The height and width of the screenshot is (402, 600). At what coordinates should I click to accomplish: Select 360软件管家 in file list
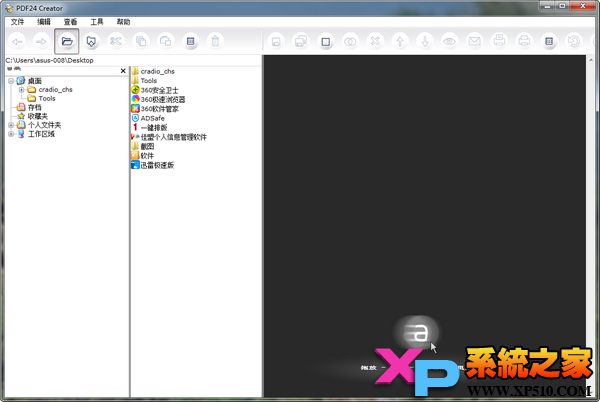155,109
